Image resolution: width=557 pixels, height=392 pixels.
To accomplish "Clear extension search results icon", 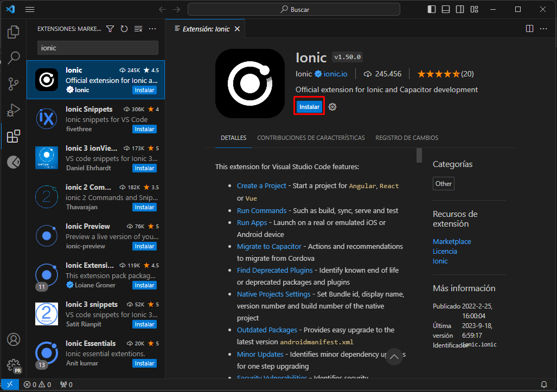I will 138,29.
